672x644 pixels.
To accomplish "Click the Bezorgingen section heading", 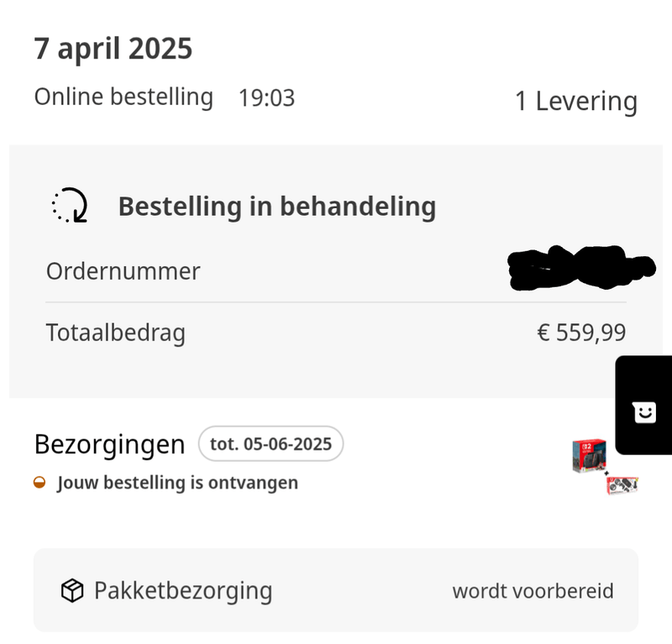I will pos(109,444).
